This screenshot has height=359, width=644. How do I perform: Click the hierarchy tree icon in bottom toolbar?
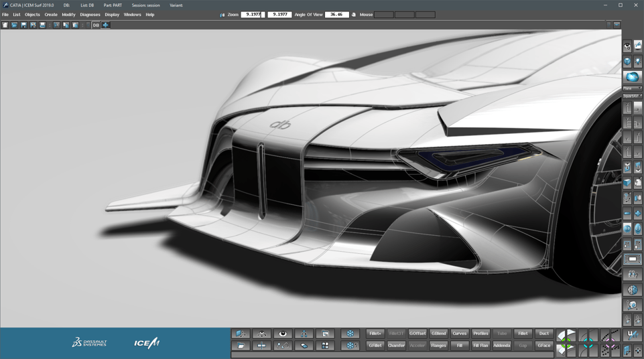coord(304,334)
